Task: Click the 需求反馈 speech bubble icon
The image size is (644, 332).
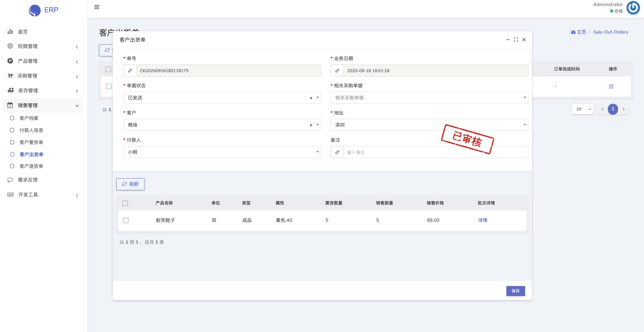Action: [x=10, y=180]
